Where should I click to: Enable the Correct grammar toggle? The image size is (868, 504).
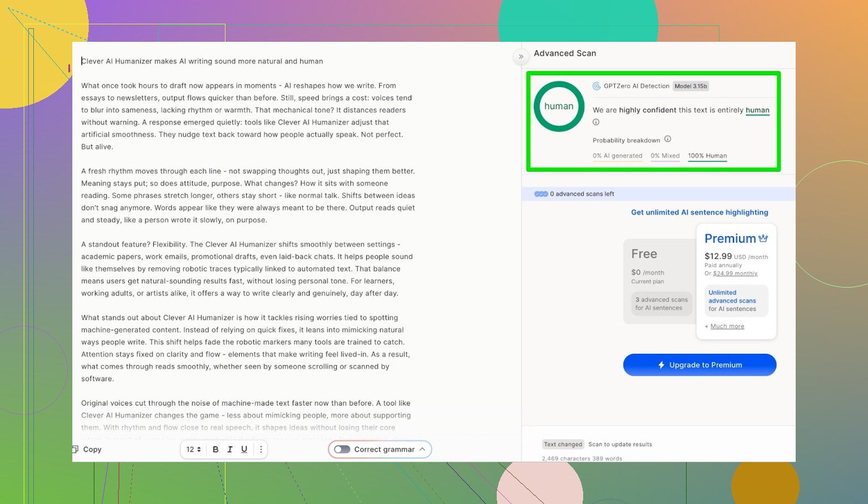[342, 449]
